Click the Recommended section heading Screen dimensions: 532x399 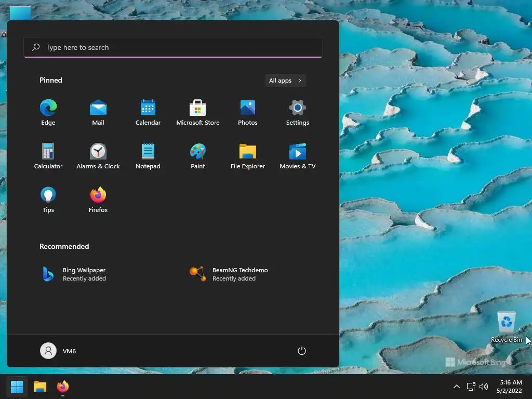[64, 246]
